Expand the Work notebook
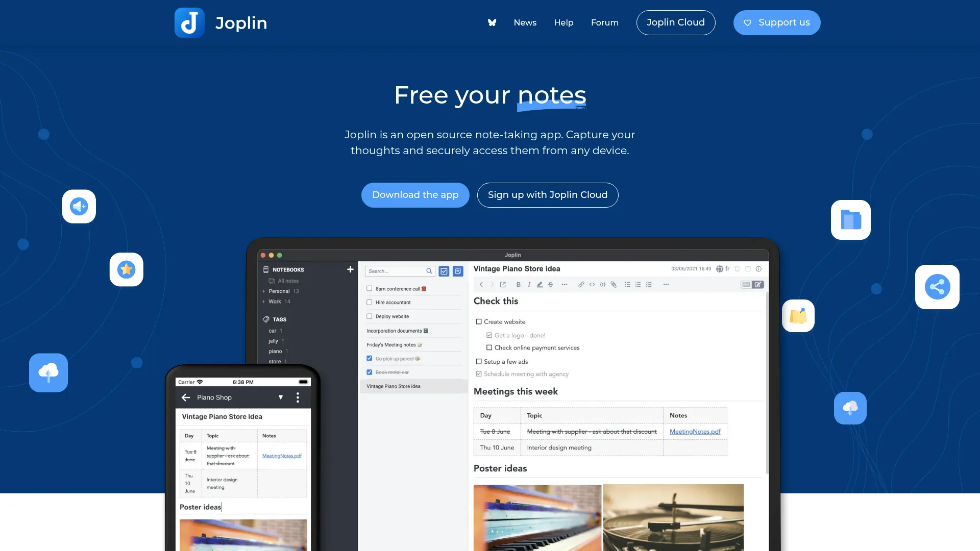Image resolution: width=980 pixels, height=551 pixels. 263,302
